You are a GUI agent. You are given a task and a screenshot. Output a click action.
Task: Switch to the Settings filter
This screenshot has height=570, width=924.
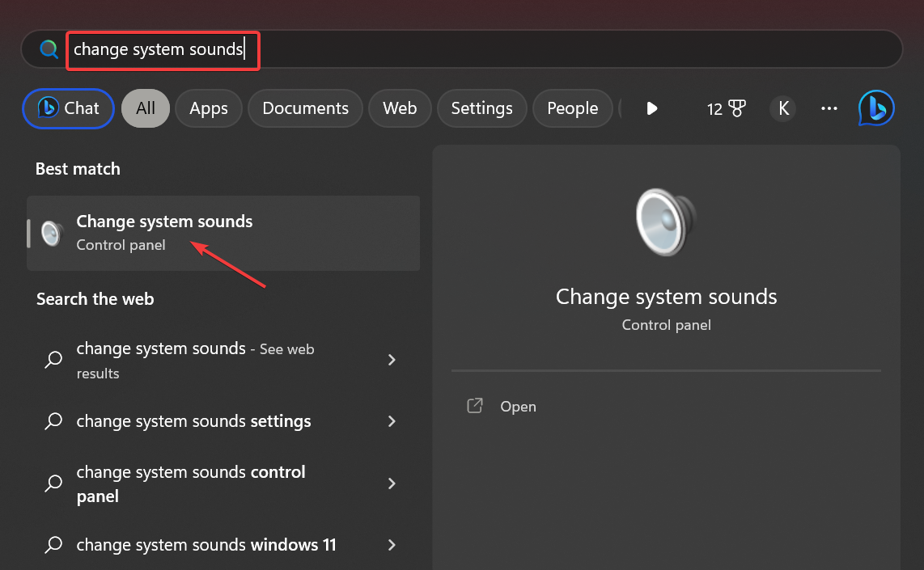click(481, 108)
